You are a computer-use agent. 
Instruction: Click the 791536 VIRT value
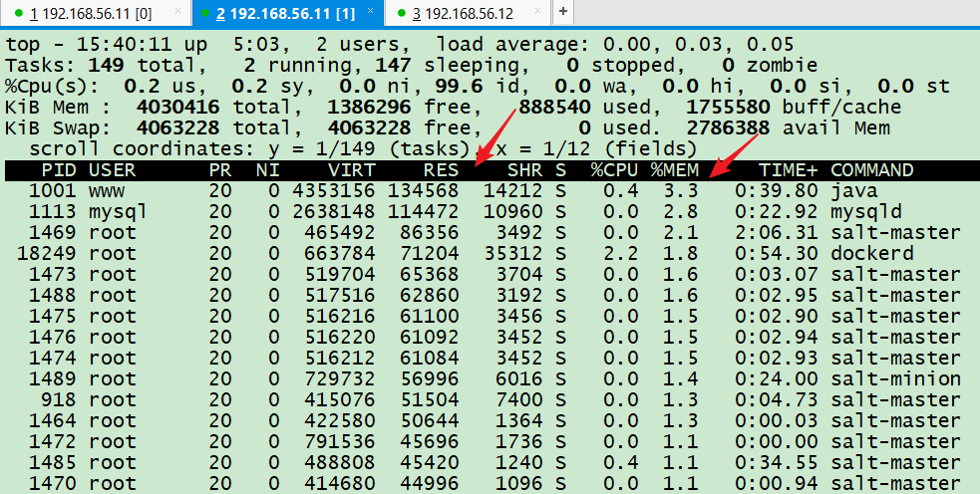tap(341, 441)
